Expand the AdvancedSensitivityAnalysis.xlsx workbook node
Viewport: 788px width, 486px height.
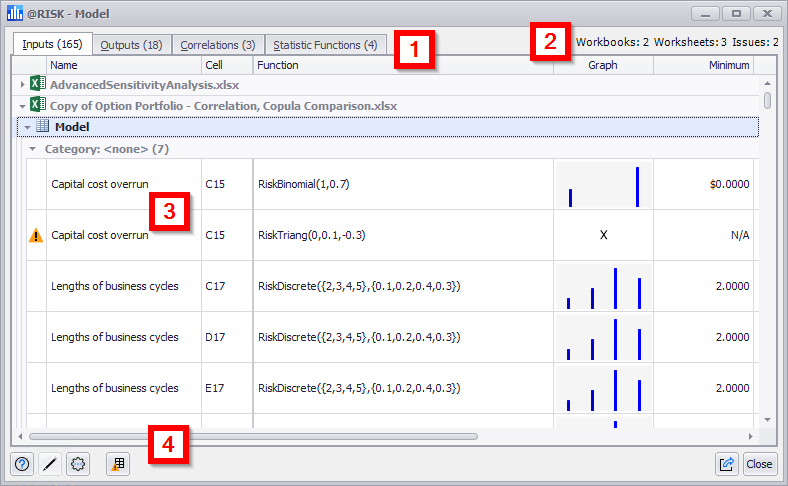pos(22,85)
